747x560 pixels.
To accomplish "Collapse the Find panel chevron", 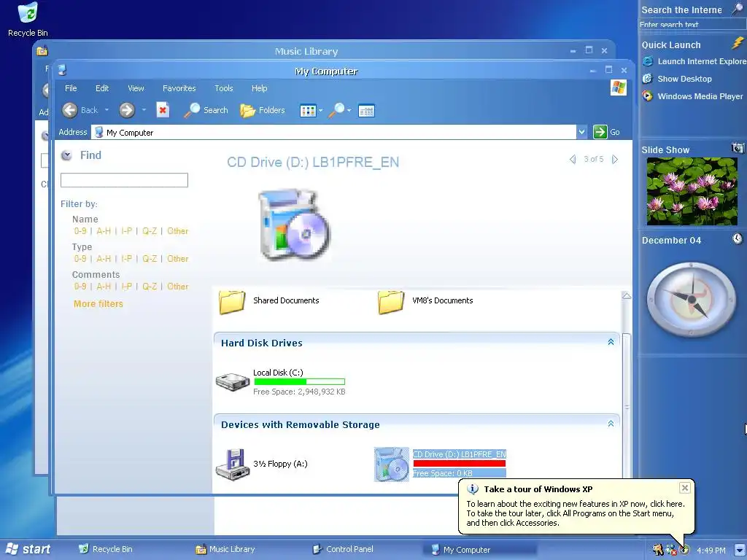I will [x=66, y=155].
